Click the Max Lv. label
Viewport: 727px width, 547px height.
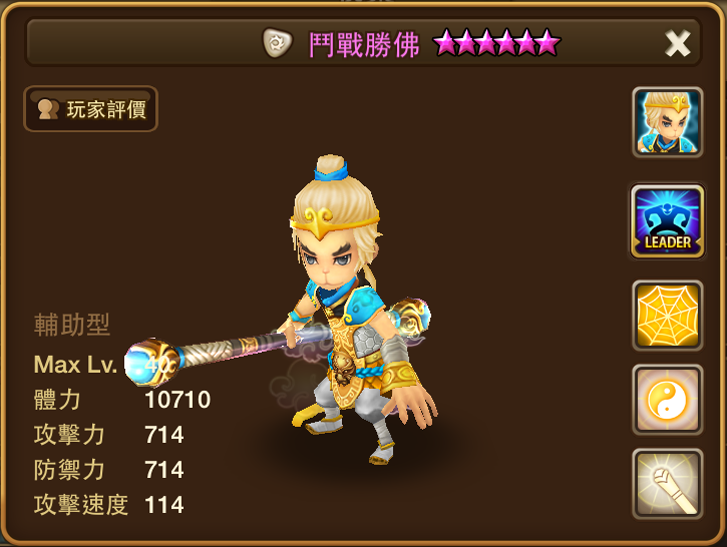pyautogui.click(x=75, y=365)
